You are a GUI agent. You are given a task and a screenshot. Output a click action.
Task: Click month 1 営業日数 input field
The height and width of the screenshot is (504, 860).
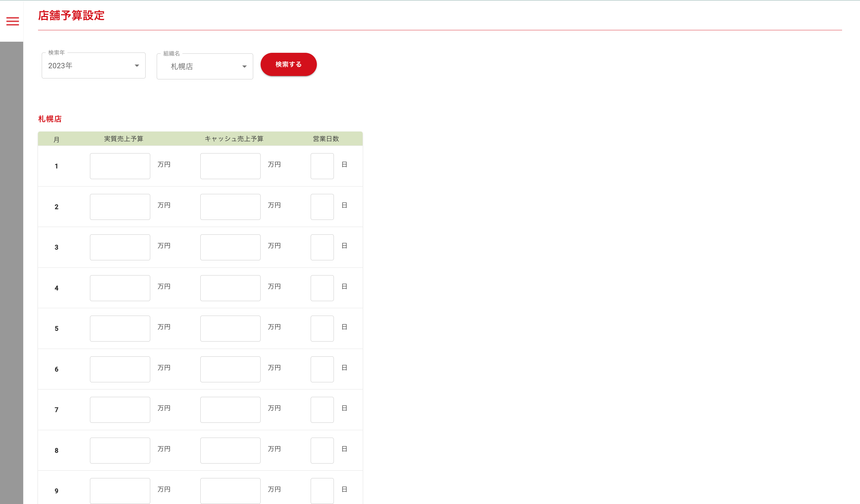(322, 166)
